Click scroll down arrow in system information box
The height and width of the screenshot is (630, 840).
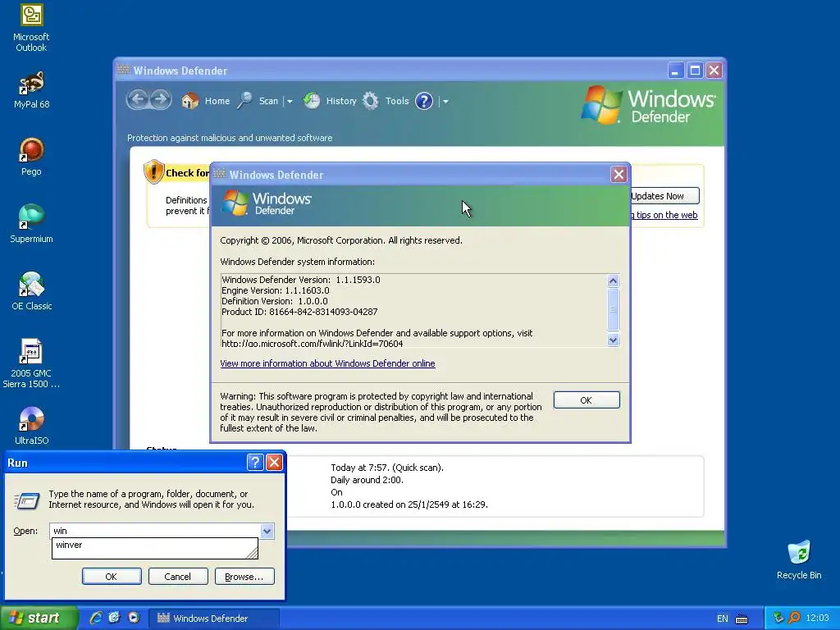click(x=613, y=340)
